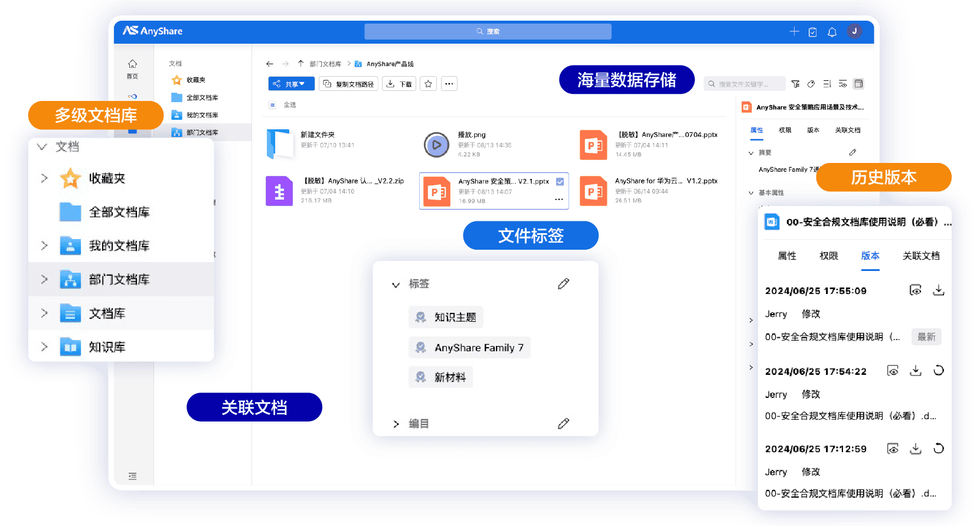Open 播放.png file thumbnail
980x526 pixels.
pyautogui.click(x=436, y=145)
